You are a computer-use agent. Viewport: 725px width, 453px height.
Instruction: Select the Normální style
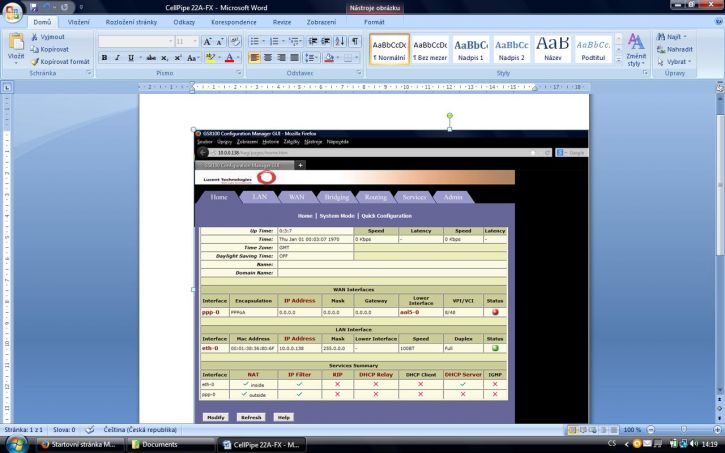coord(389,49)
